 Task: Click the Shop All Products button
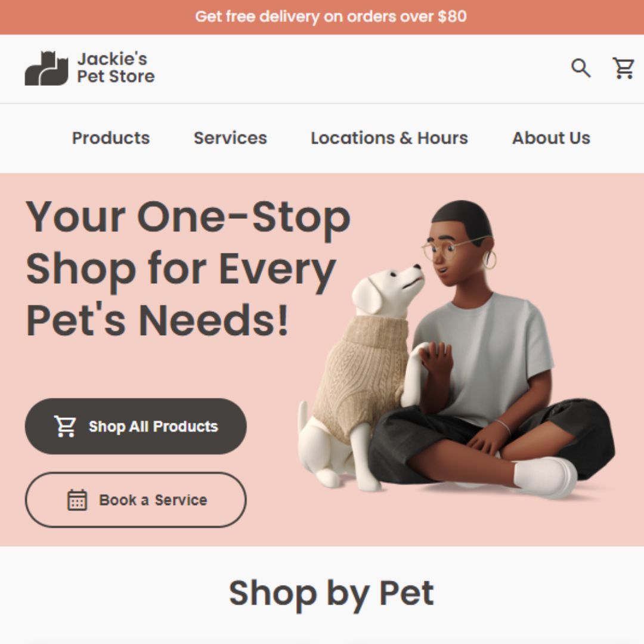pyautogui.click(x=136, y=426)
